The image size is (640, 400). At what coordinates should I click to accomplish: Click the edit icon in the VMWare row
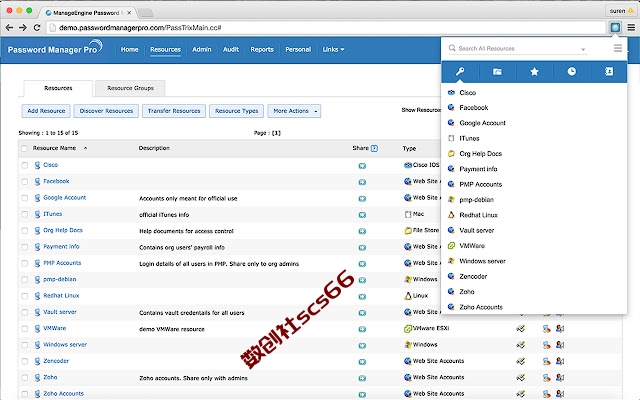pos(520,329)
